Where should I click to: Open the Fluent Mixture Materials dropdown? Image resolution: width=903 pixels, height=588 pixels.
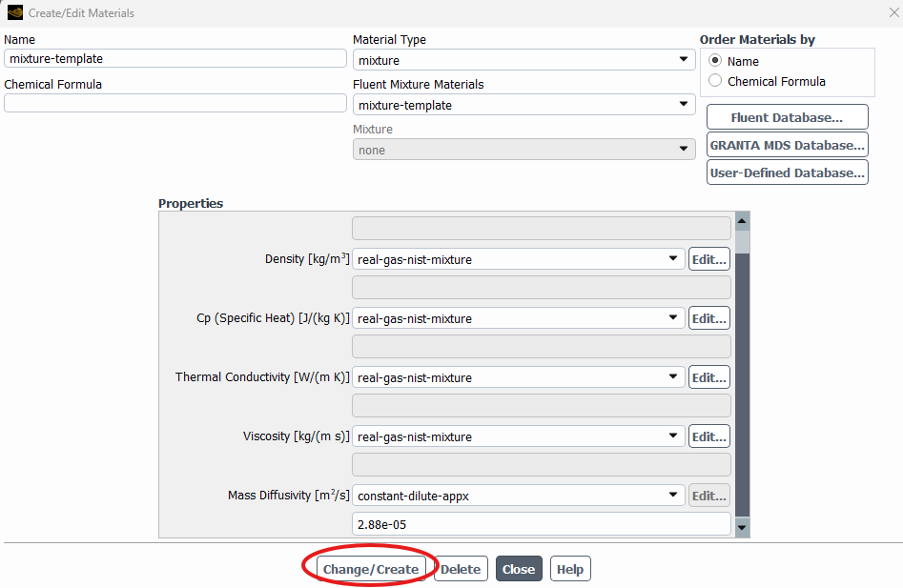pyautogui.click(x=523, y=105)
